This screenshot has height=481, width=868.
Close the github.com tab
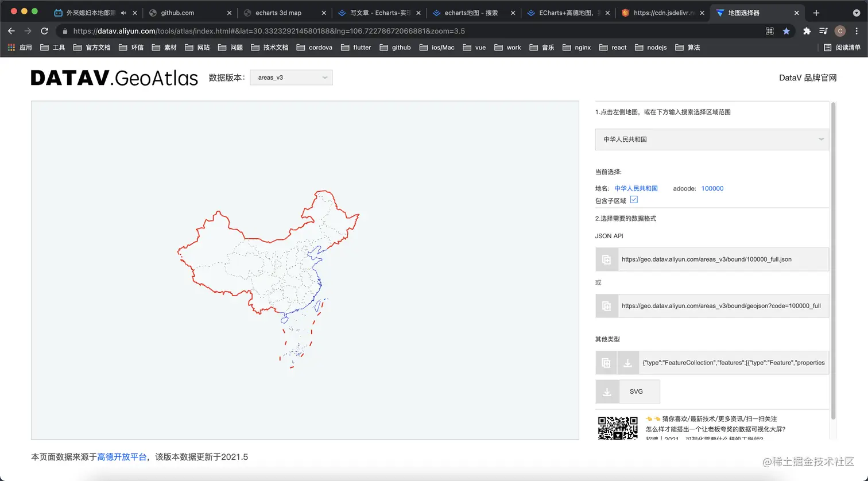click(229, 13)
